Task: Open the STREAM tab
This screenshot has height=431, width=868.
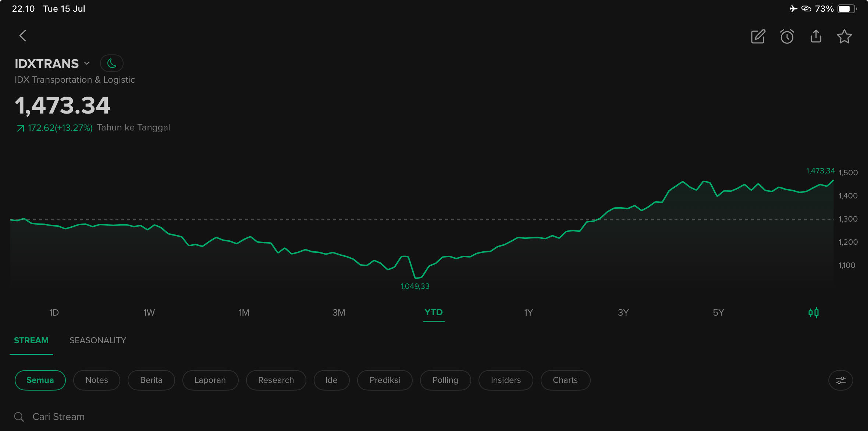Action: click(31, 341)
